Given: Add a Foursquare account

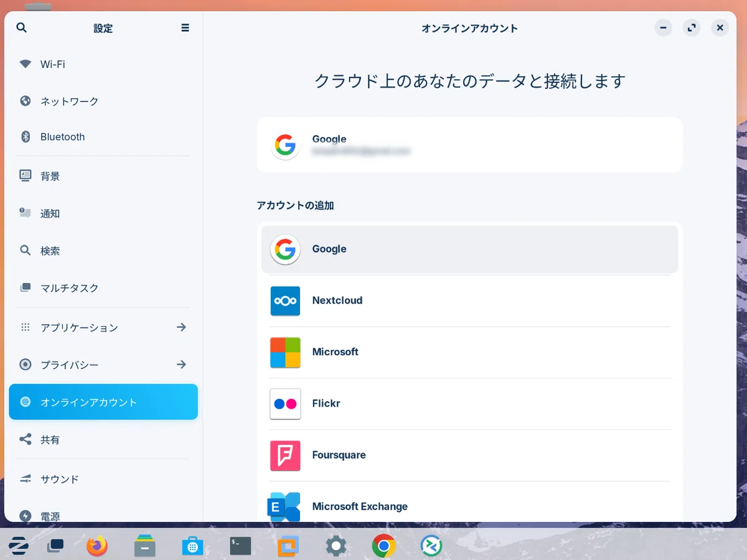Looking at the screenshot, I should [470, 455].
